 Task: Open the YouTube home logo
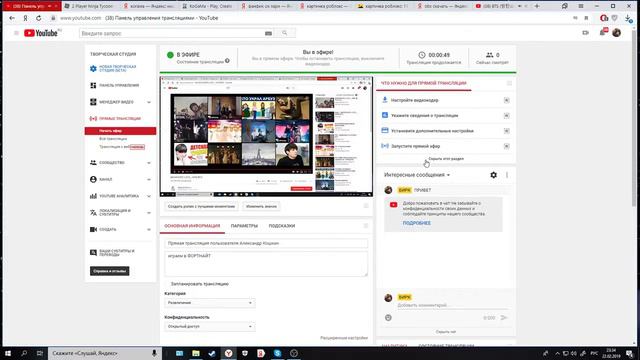click(41, 33)
